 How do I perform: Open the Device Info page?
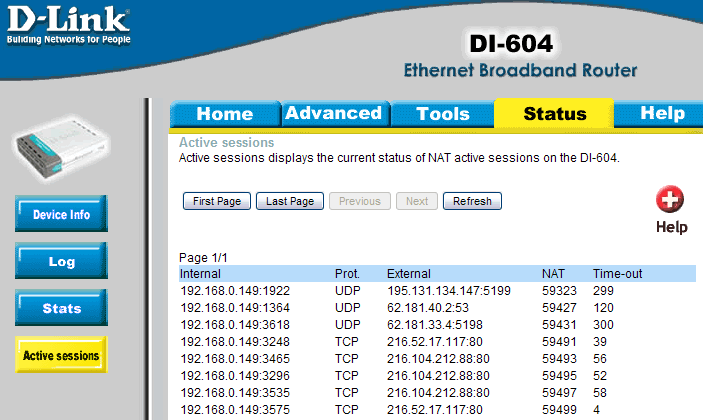tap(61, 214)
